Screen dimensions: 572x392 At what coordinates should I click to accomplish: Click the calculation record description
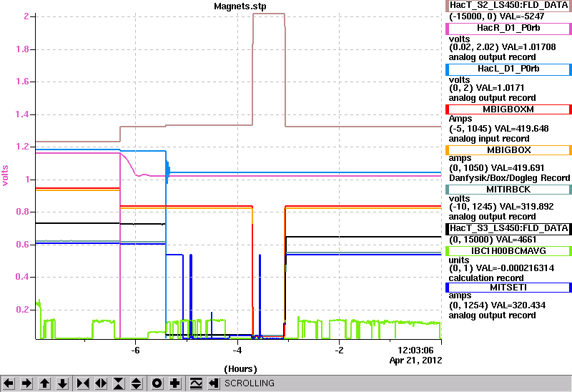click(486, 278)
